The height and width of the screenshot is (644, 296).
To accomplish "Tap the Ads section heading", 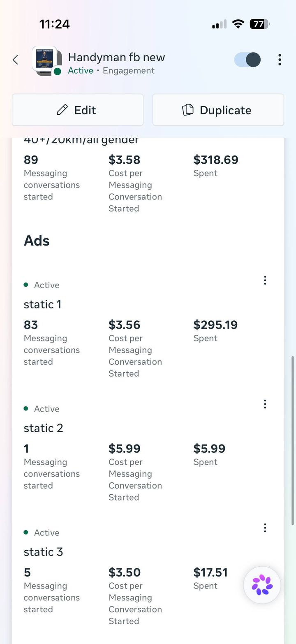I will pos(37,241).
